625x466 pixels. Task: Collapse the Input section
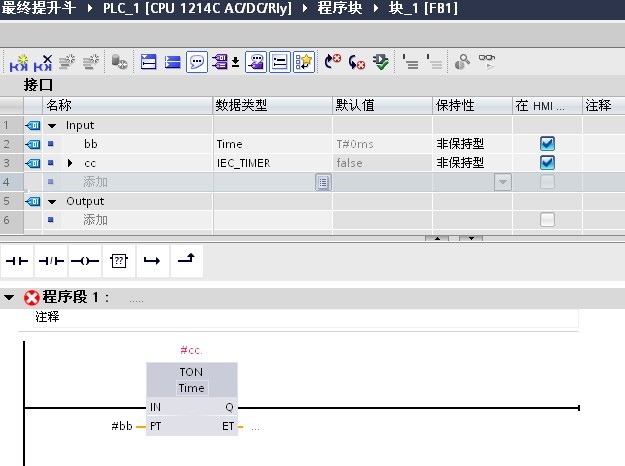point(52,126)
